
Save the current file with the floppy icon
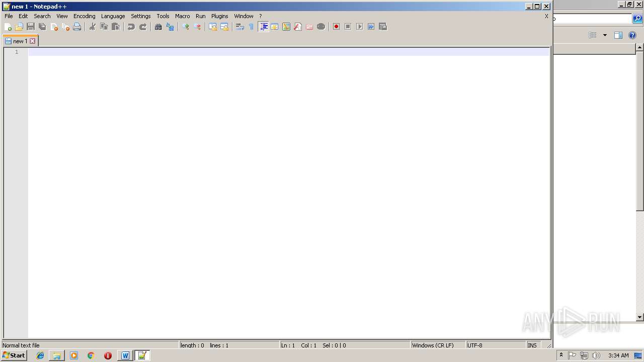(x=31, y=27)
